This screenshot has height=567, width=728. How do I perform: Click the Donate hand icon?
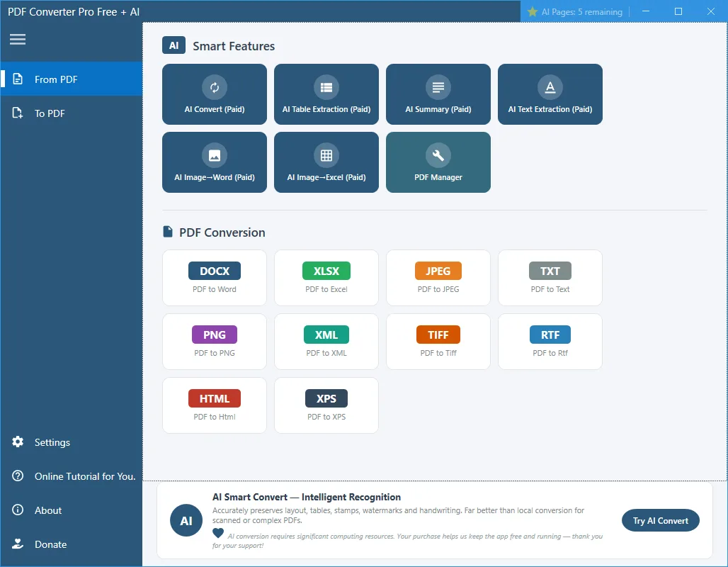click(18, 544)
